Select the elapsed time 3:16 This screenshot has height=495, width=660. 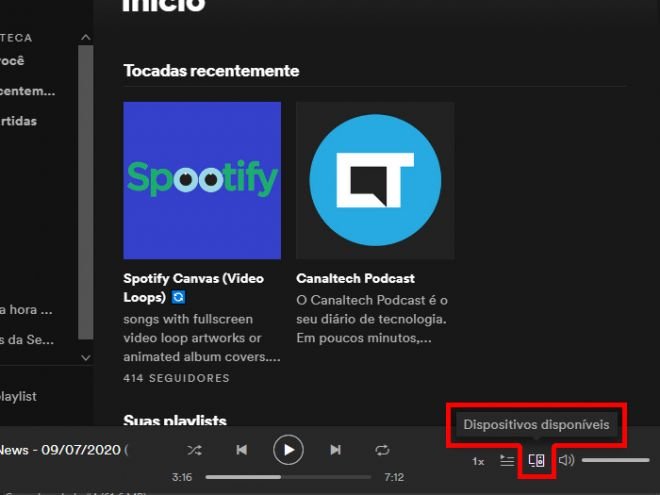[182, 477]
